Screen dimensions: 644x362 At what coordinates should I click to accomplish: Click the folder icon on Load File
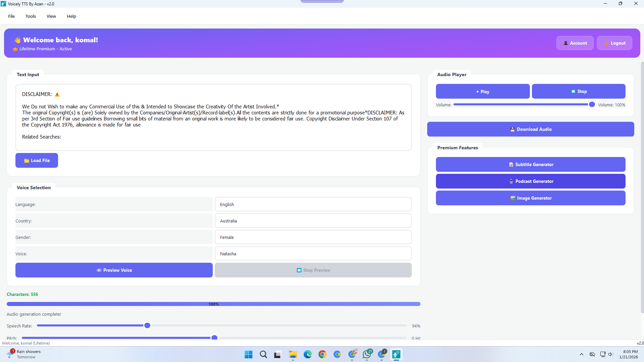tap(27, 160)
